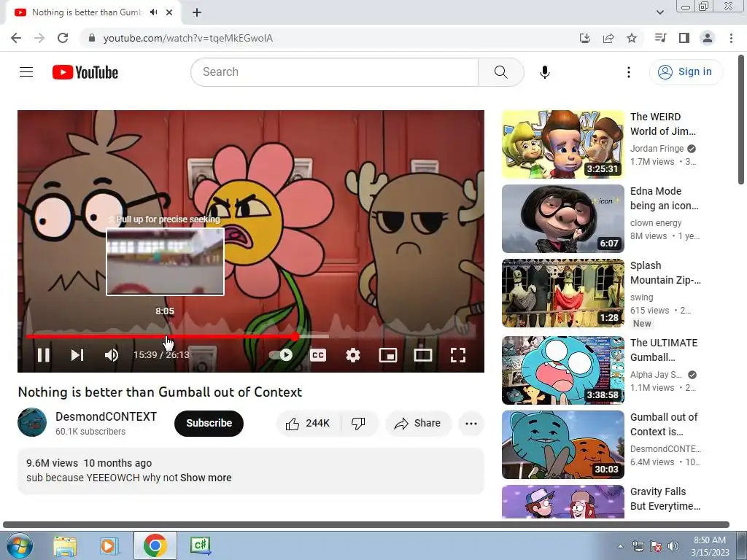Open the YouTube guide hamburger menu
The image size is (747, 560).
(x=26, y=72)
